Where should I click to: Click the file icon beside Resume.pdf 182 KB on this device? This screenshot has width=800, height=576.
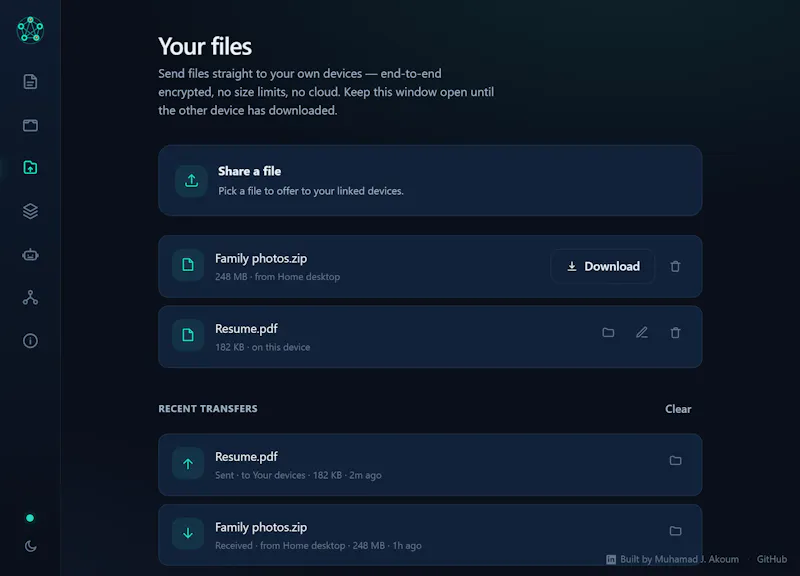click(188, 335)
